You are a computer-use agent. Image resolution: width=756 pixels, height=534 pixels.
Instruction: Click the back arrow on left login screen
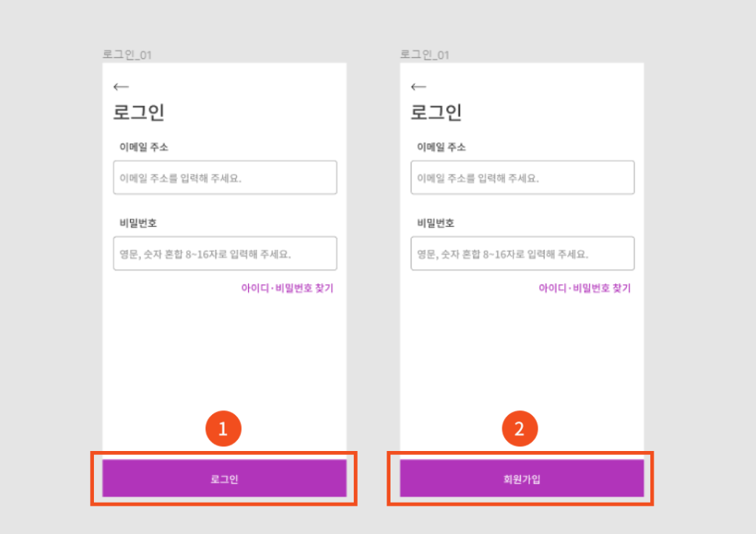pyautogui.click(x=121, y=87)
